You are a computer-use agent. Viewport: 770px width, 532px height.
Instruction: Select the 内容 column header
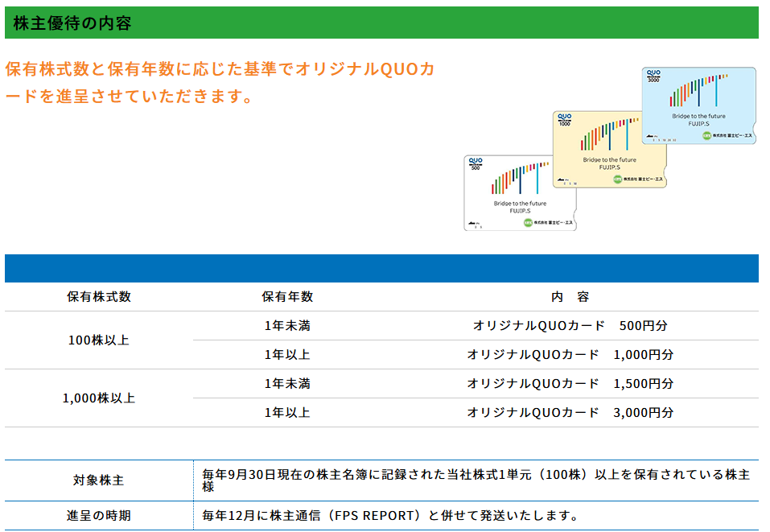point(570,297)
